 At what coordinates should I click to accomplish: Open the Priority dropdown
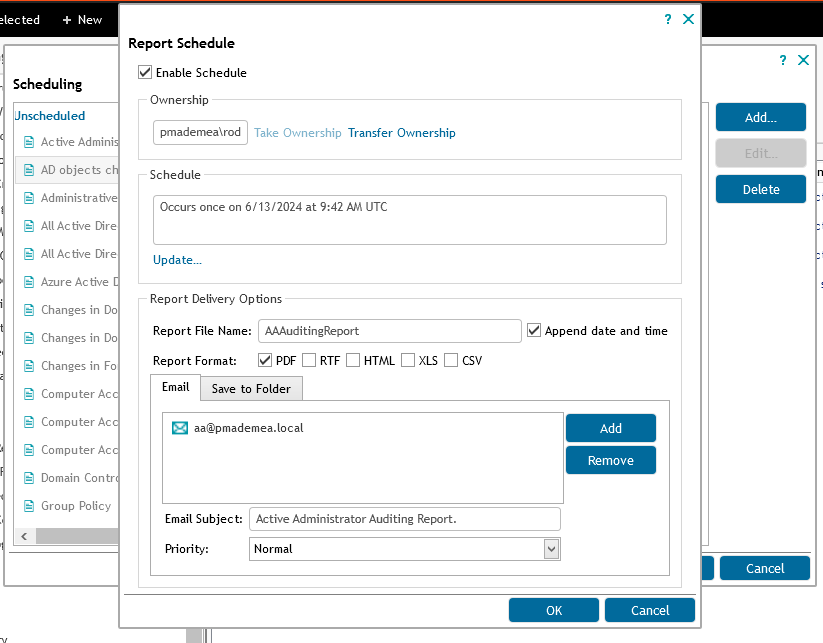tap(551, 549)
